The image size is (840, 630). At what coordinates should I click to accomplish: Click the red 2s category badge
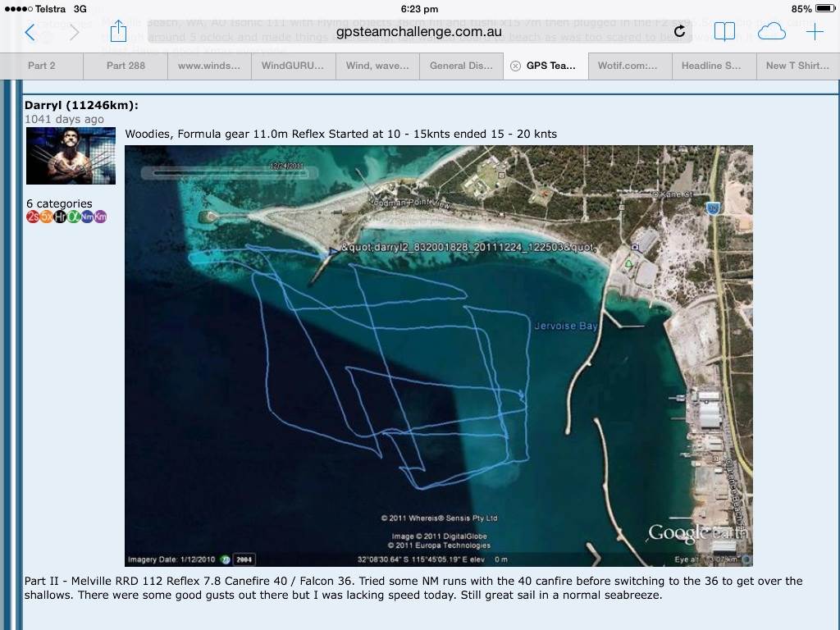[x=33, y=217]
